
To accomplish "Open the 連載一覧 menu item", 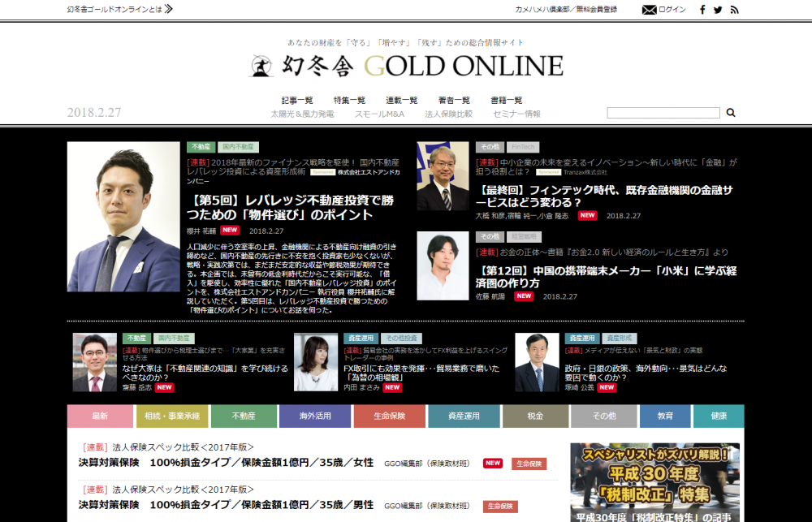I will (402, 101).
